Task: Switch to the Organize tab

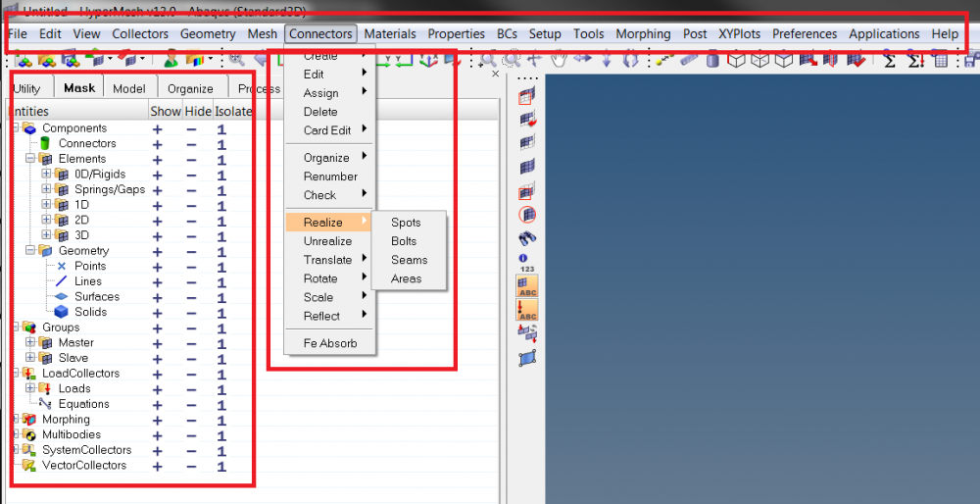Action: (x=191, y=89)
